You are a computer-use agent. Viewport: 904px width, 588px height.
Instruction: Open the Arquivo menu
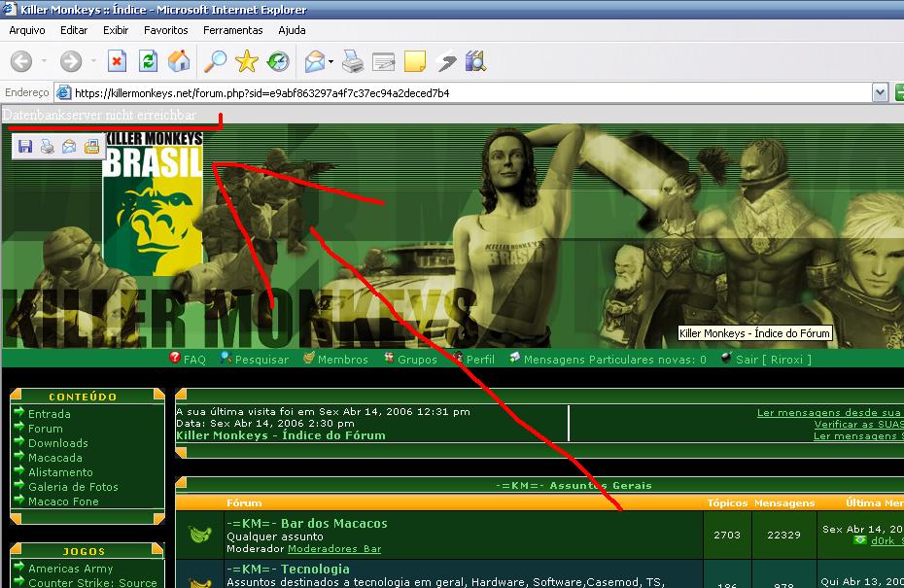(27, 30)
